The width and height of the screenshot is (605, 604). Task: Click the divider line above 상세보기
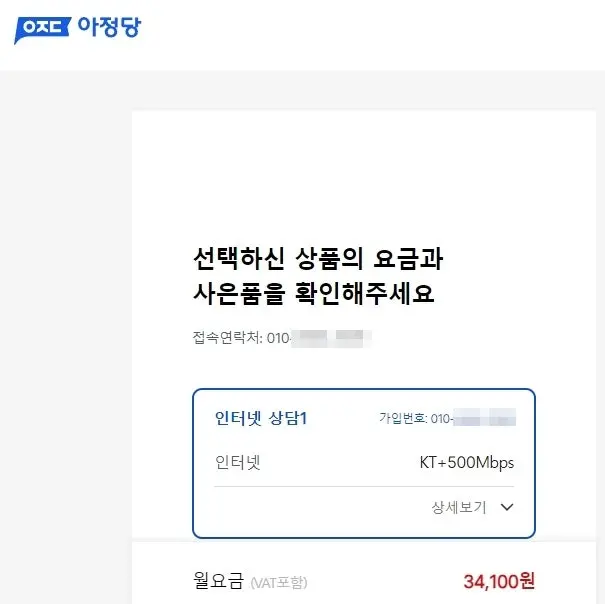coord(364,487)
